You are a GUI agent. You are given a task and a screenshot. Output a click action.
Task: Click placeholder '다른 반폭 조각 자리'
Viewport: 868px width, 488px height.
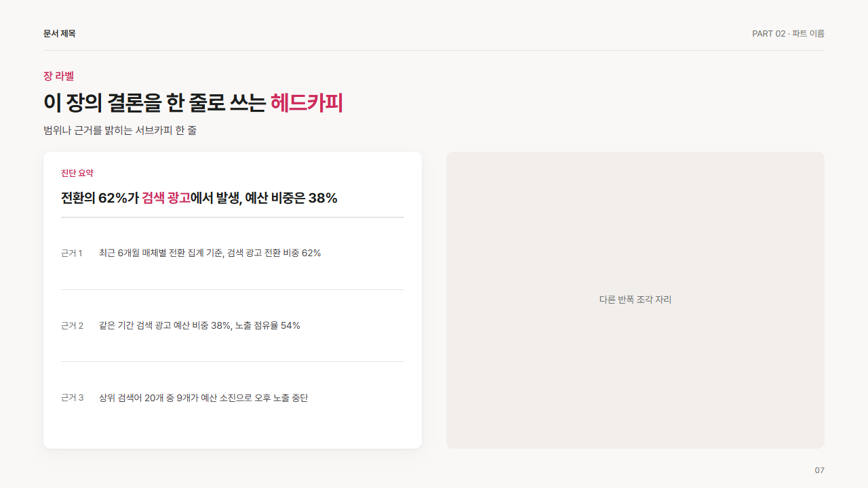pos(635,300)
